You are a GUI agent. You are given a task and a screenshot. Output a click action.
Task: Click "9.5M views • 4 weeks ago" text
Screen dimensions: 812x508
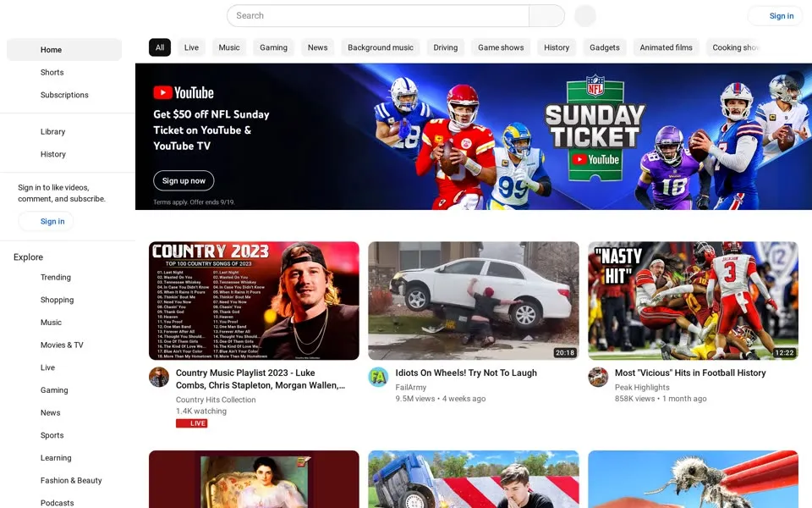(x=441, y=399)
